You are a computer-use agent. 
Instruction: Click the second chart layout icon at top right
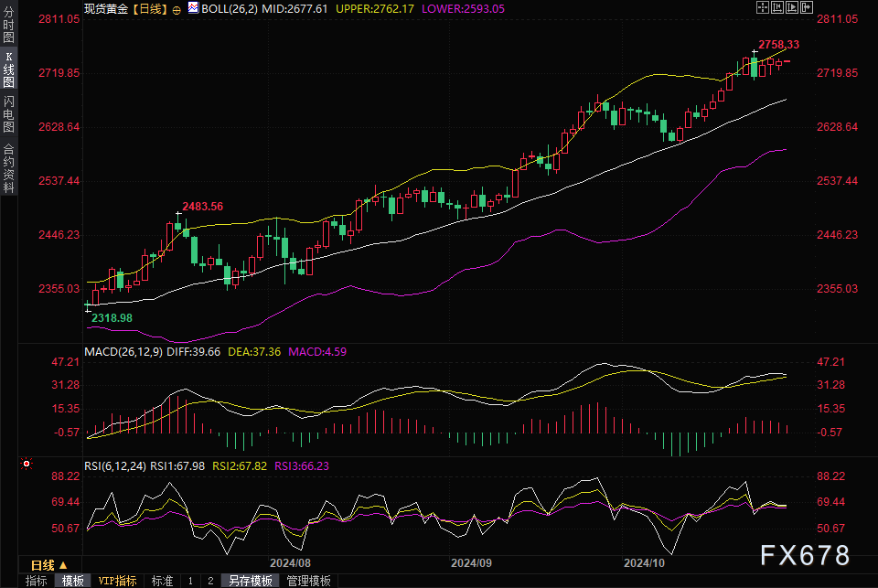(x=777, y=7)
